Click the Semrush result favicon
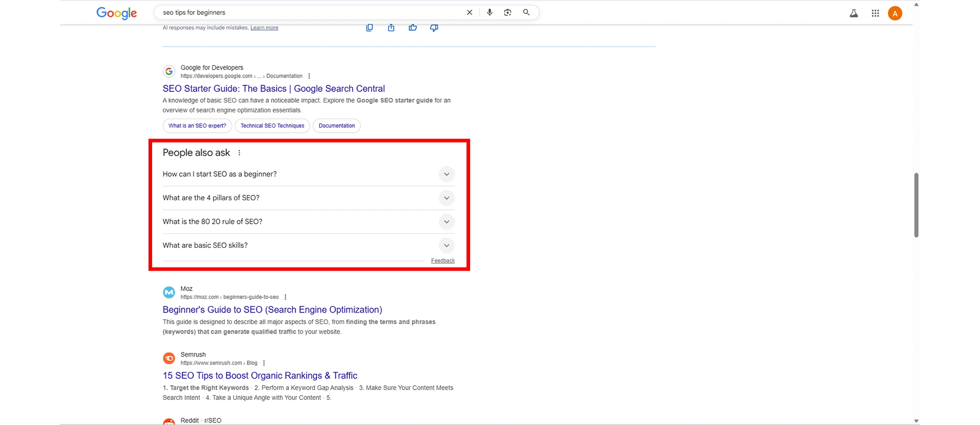Viewport: 980px width, 425px height. 169,358
